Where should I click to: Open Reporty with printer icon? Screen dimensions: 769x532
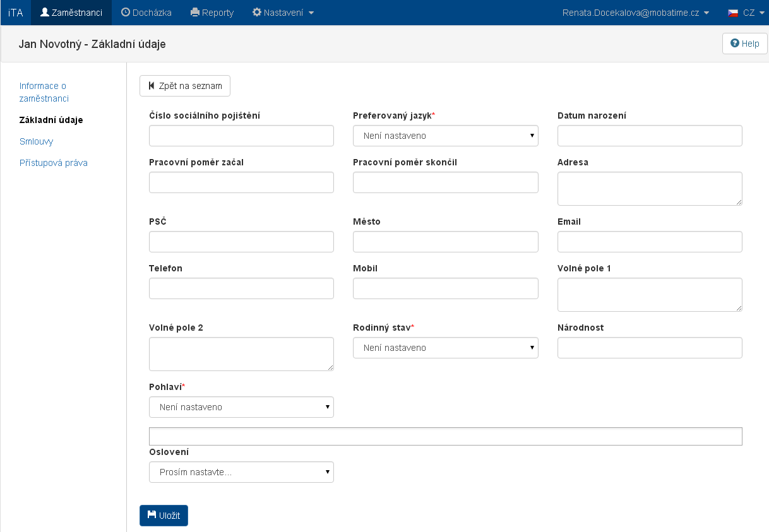pos(212,13)
